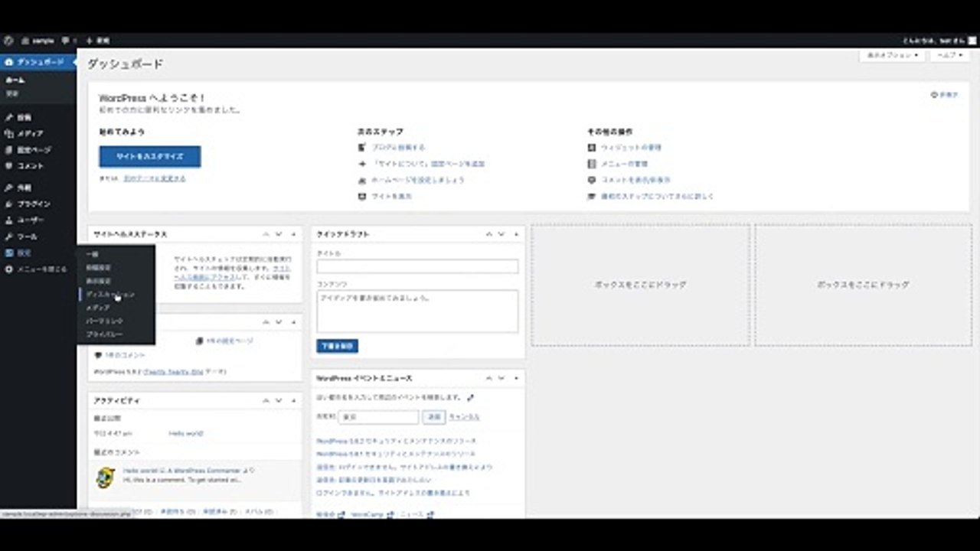The width and height of the screenshot is (980, 551).
Task: Open the WordCamp external link
Action: [x=373, y=515]
